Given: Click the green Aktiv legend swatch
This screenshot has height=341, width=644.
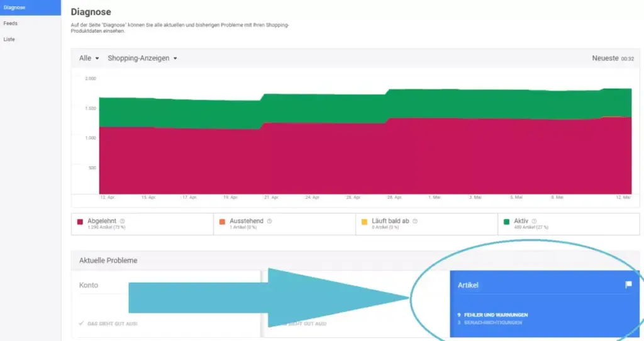Looking at the screenshot, I should pyautogui.click(x=506, y=222).
